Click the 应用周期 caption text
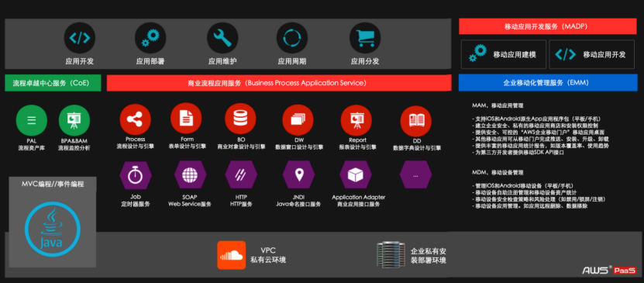This screenshot has height=283, width=644. (292, 61)
